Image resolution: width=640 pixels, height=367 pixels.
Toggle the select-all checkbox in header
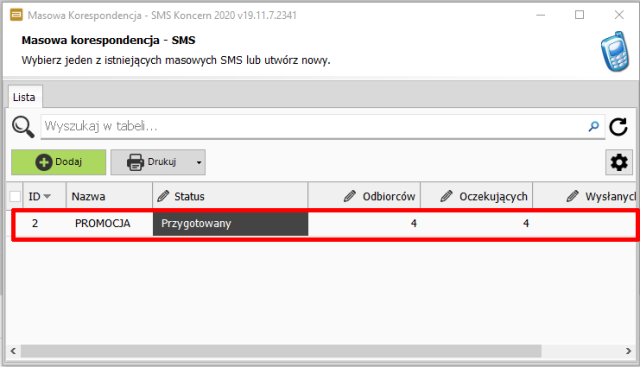tap(15, 196)
